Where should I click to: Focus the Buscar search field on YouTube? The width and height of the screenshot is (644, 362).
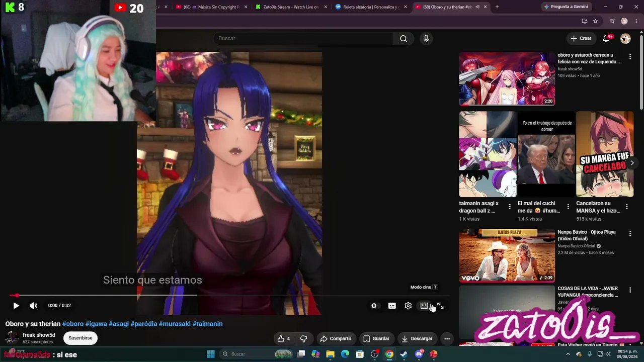[x=303, y=39]
